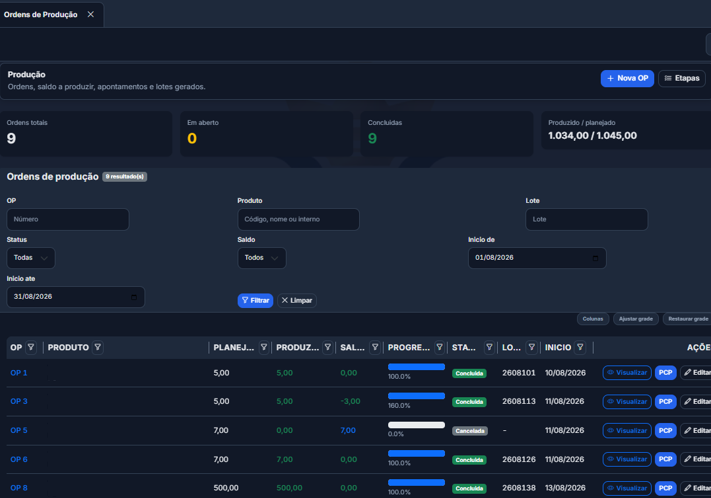Create a new order with Nova OP
Image resolution: width=711 pixels, height=498 pixels.
click(x=627, y=78)
